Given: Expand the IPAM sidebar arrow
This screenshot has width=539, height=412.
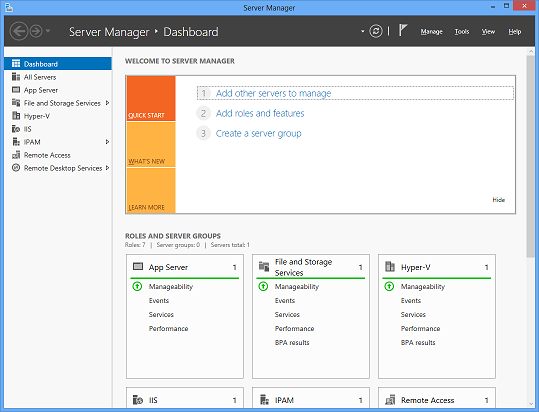Looking at the screenshot, I should coord(107,142).
